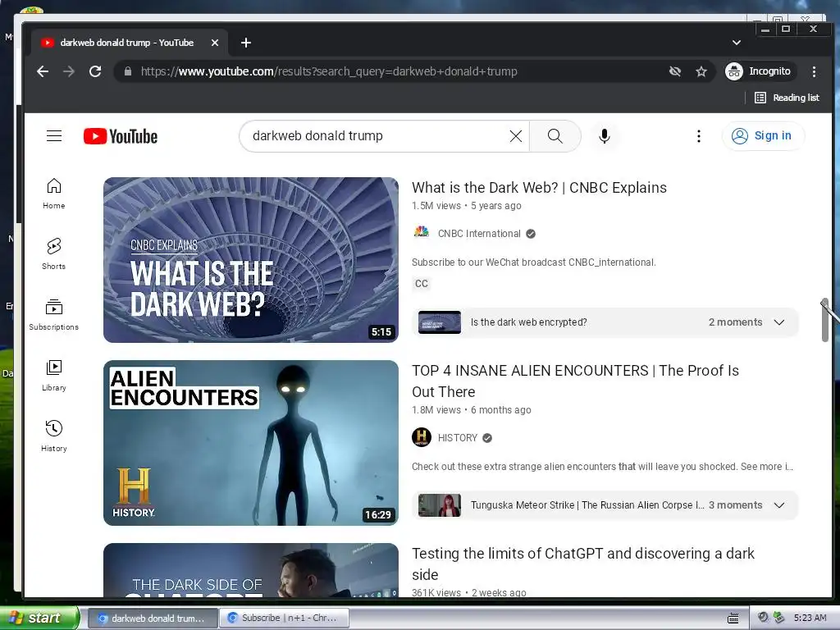
Task: Start voice search with microphone icon
Action: click(x=605, y=136)
